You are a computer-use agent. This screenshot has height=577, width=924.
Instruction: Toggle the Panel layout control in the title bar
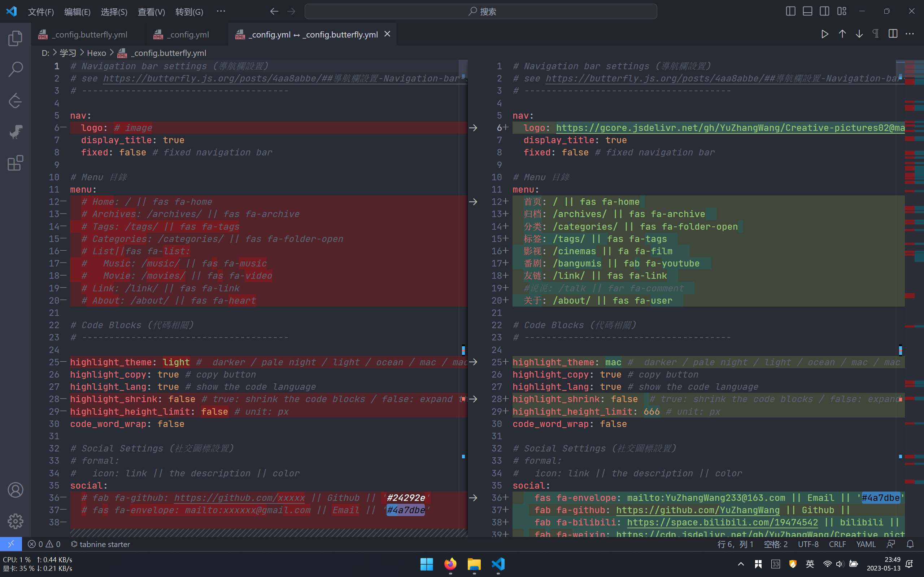[807, 11]
